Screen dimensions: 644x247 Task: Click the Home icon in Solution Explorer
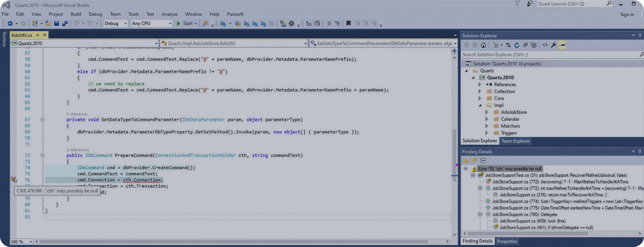[x=484, y=45]
